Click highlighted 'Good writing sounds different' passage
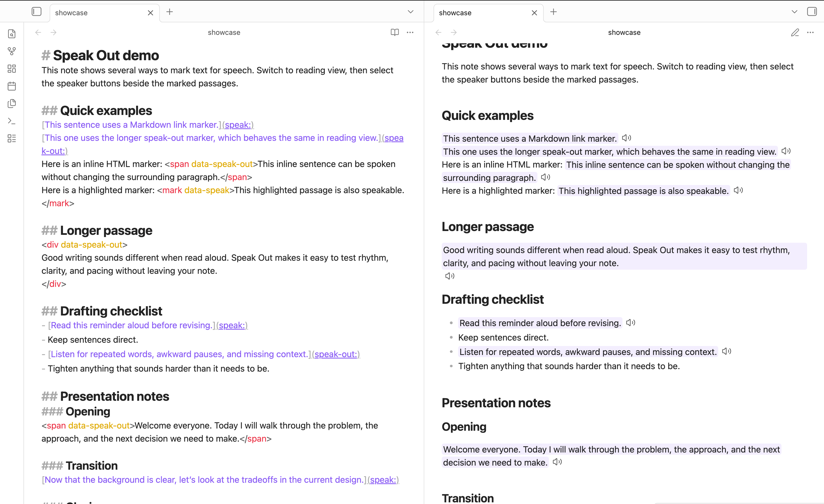This screenshot has height=504, width=824. point(624,256)
